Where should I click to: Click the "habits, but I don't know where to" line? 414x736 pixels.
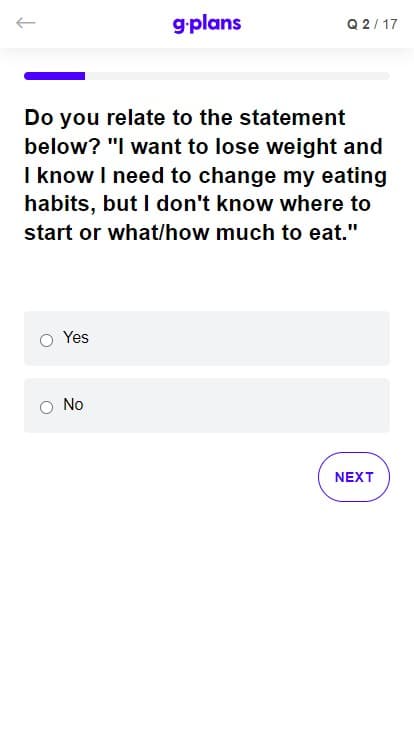198,204
